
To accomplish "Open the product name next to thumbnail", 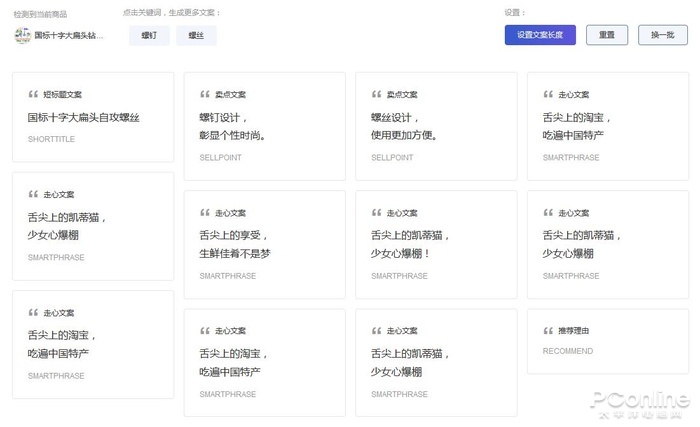I will (68, 35).
